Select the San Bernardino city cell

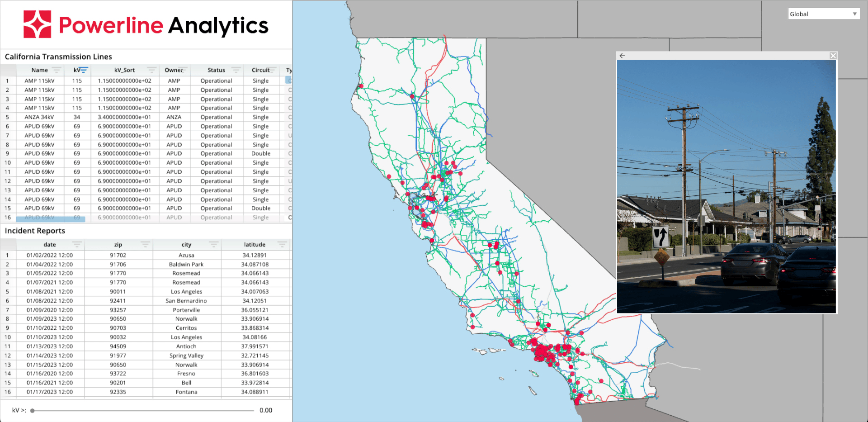[186, 301]
